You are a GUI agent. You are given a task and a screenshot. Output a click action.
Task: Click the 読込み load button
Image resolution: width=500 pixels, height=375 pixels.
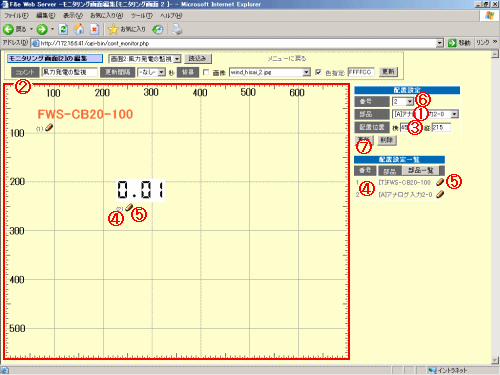click(197, 59)
